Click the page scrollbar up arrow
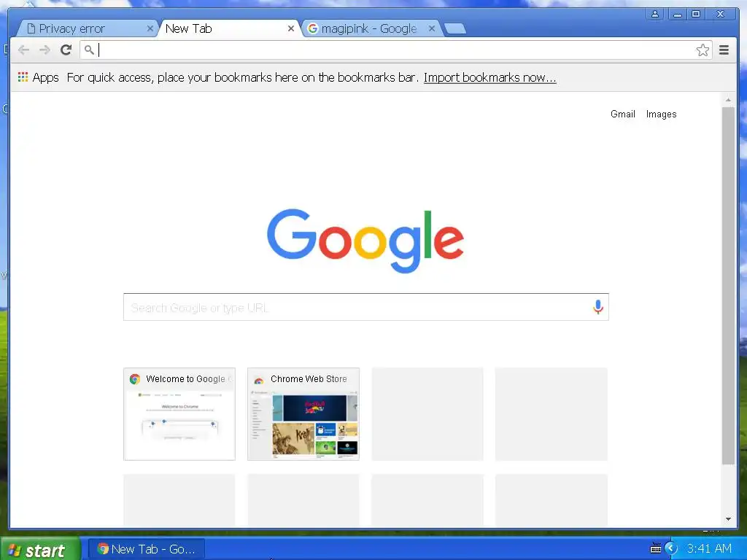The image size is (747, 560). (728, 99)
